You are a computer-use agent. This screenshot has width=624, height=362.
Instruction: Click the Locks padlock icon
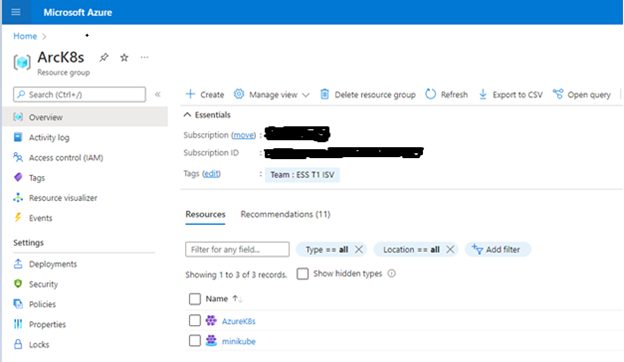[18, 344]
